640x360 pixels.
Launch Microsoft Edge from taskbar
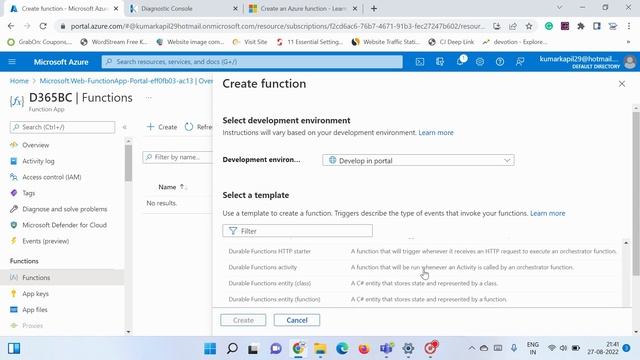tap(342, 349)
